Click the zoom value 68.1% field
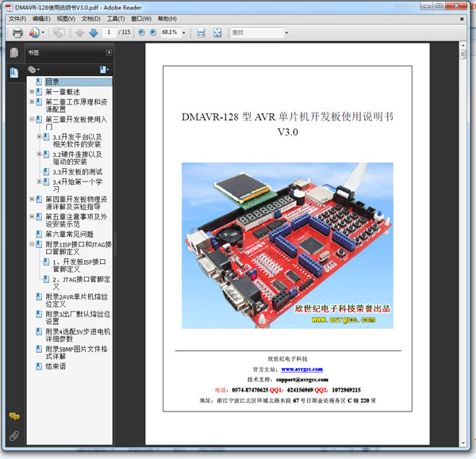This screenshot has width=476, height=459. tap(170, 33)
